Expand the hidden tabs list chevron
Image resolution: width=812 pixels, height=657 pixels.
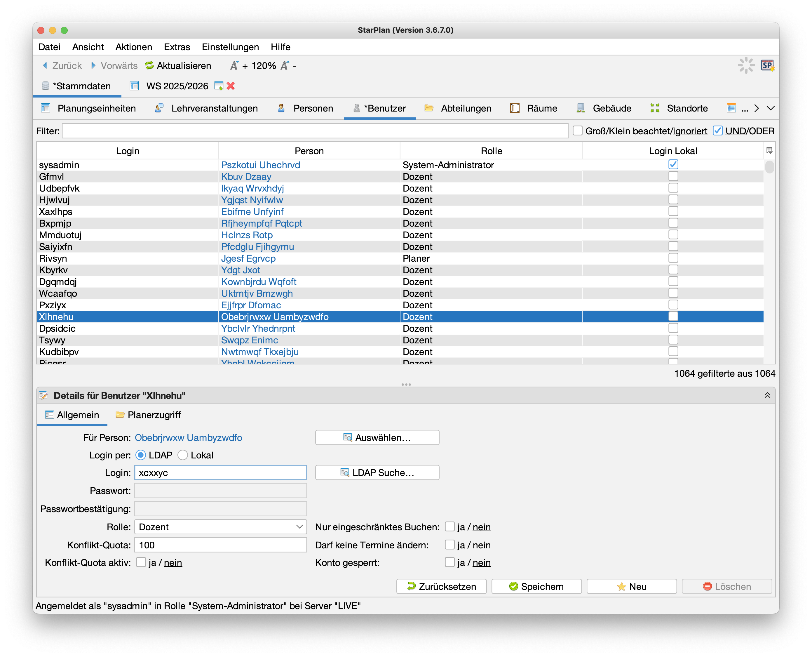coord(770,108)
